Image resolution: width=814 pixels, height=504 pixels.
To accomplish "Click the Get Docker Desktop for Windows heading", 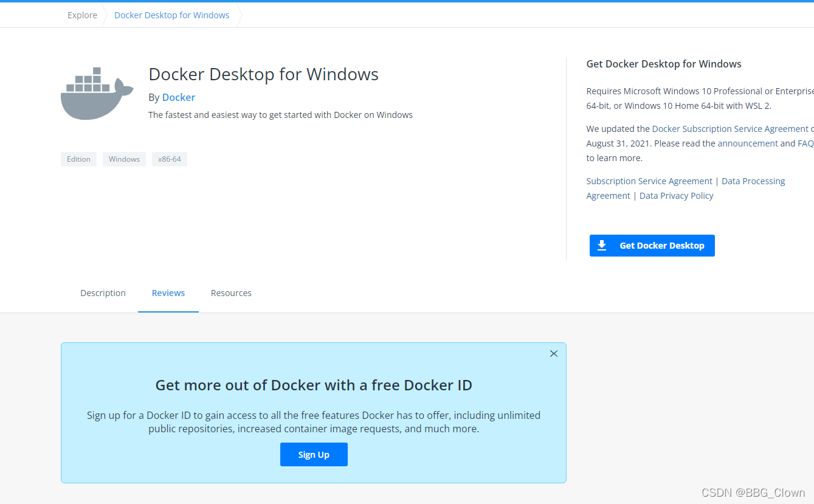I will pyautogui.click(x=664, y=64).
